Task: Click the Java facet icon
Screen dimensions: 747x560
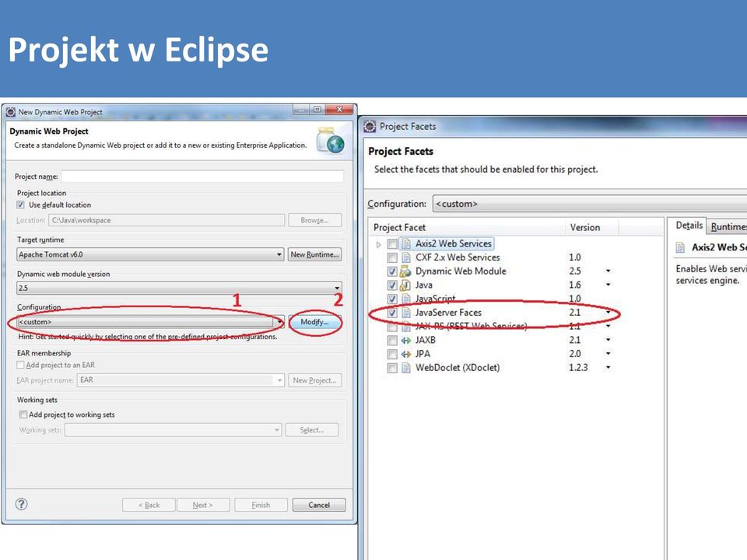Action: pos(405,285)
